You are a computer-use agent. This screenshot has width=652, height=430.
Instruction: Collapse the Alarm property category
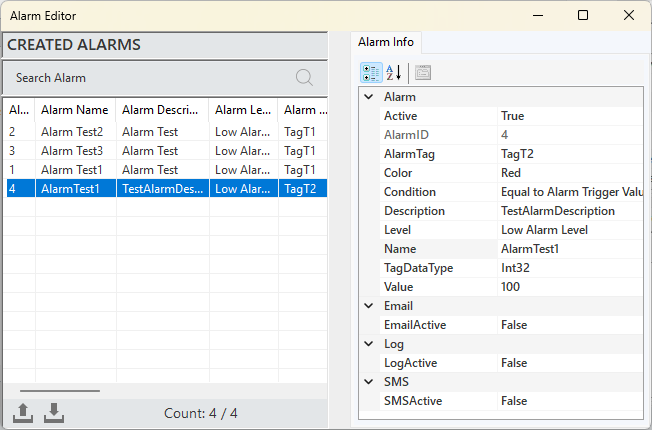pos(368,97)
